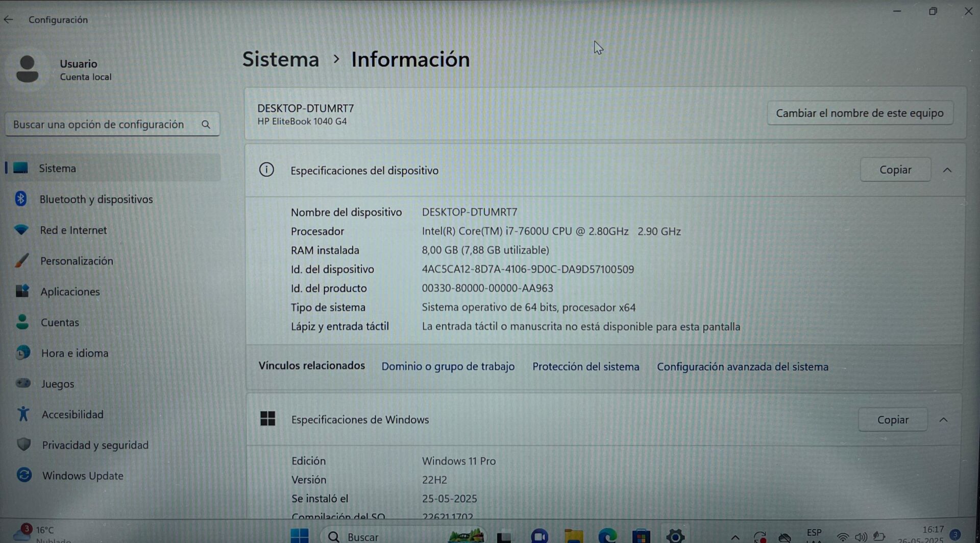980x543 pixels.
Task: Collapse the Especificaciones del dispositivo section
Action: click(x=947, y=170)
